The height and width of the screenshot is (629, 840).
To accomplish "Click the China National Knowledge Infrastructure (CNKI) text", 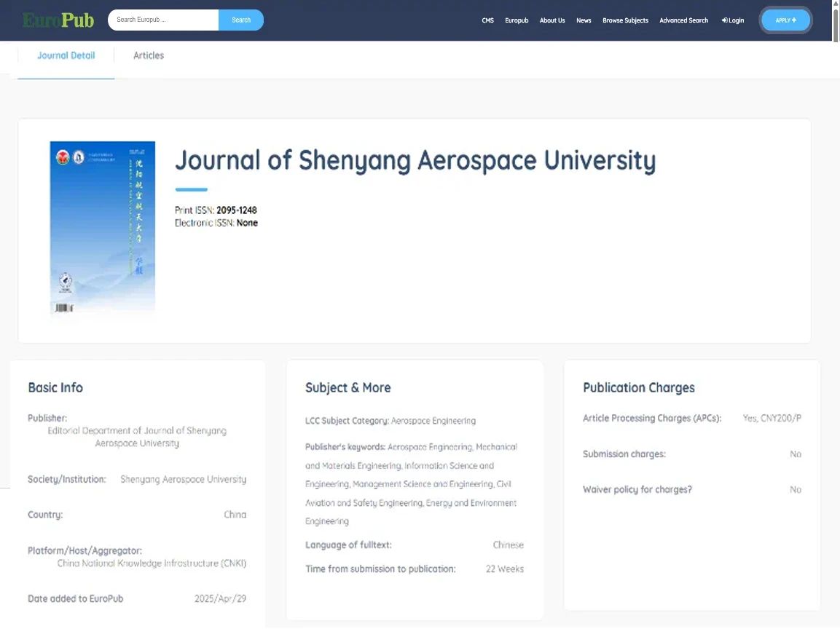I will click(152, 563).
